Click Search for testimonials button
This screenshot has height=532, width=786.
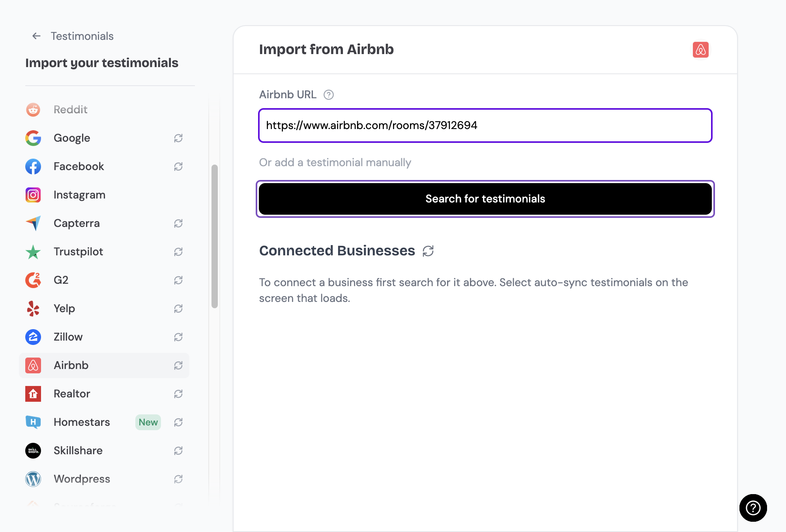[485, 199]
